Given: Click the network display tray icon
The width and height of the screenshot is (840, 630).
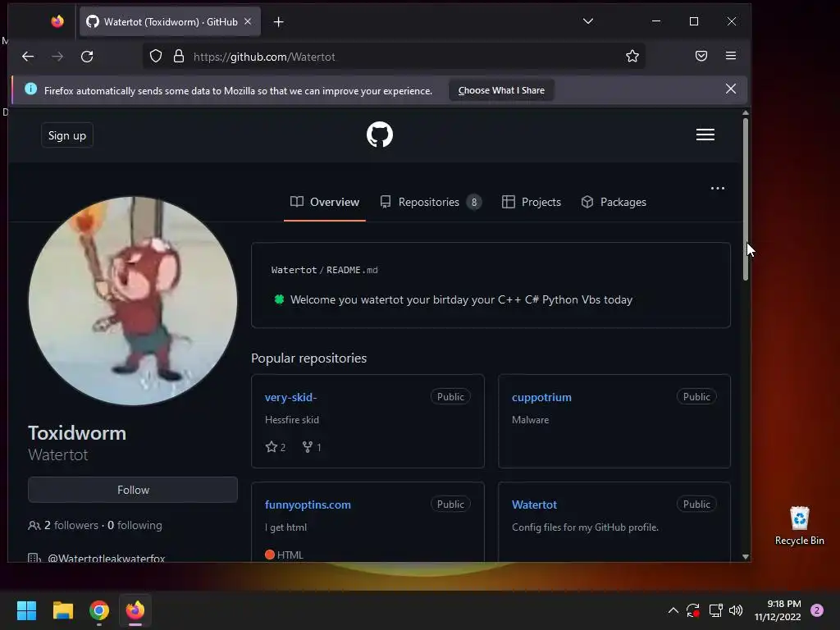Looking at the screenshot, I should click(x=715, y=610).
